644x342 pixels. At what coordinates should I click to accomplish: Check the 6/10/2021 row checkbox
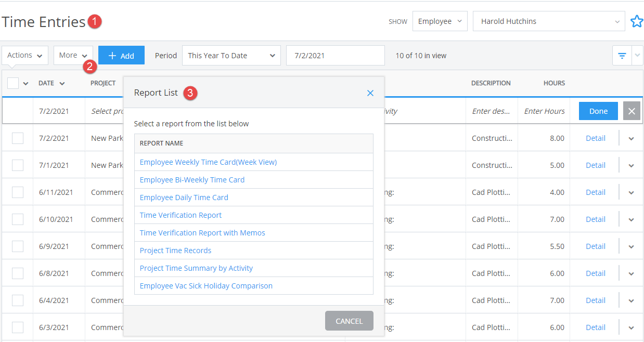[x=18, y=219]
